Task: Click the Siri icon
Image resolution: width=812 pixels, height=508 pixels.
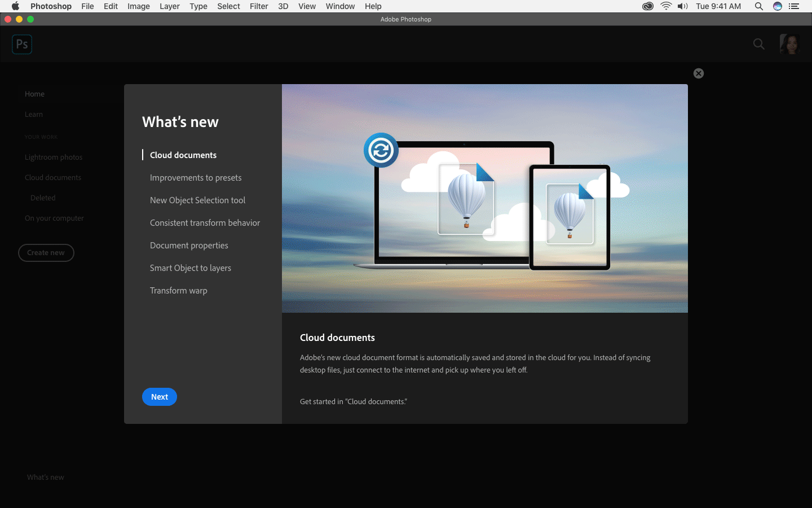Action: coord(778,6)
